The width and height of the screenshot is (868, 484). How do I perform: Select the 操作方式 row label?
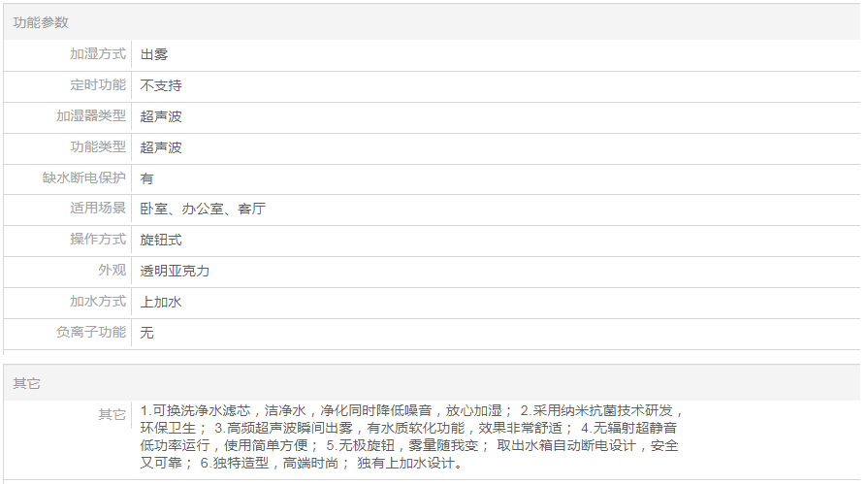tap(97, 240)
